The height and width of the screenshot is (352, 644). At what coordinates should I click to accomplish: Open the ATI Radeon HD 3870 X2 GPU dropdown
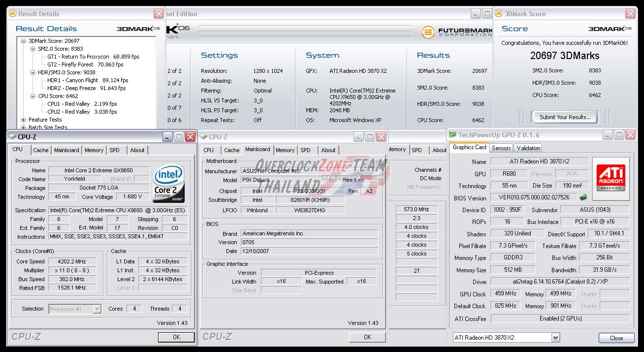pos(555,337)
